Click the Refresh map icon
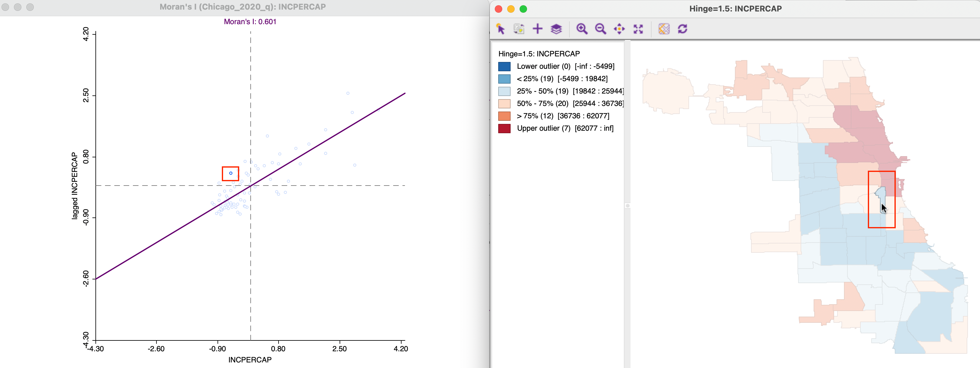This screenshot has height=368, width=980. pos(683,29)
